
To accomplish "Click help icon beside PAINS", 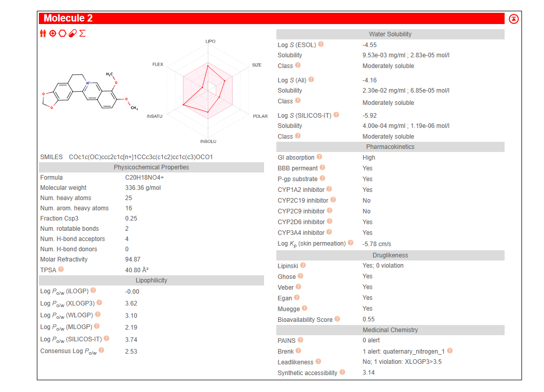I will pyautogui.click(x=300, y=340).
